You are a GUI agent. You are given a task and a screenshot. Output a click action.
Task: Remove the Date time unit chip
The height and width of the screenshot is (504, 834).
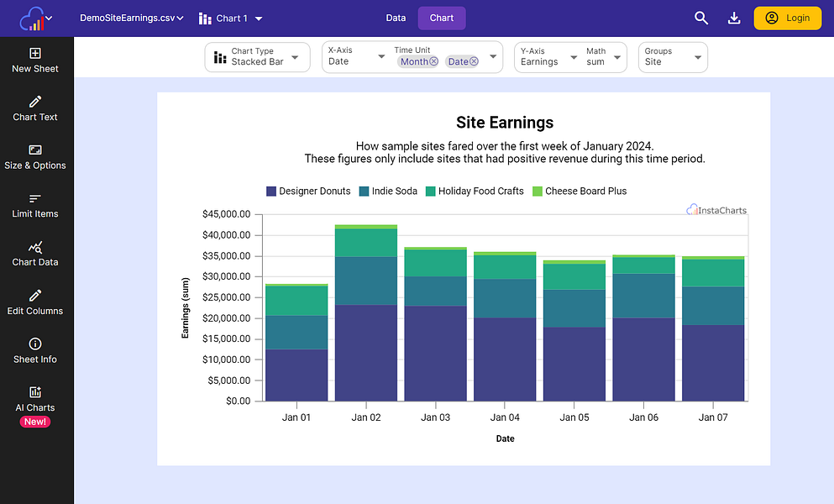[474, 61]
